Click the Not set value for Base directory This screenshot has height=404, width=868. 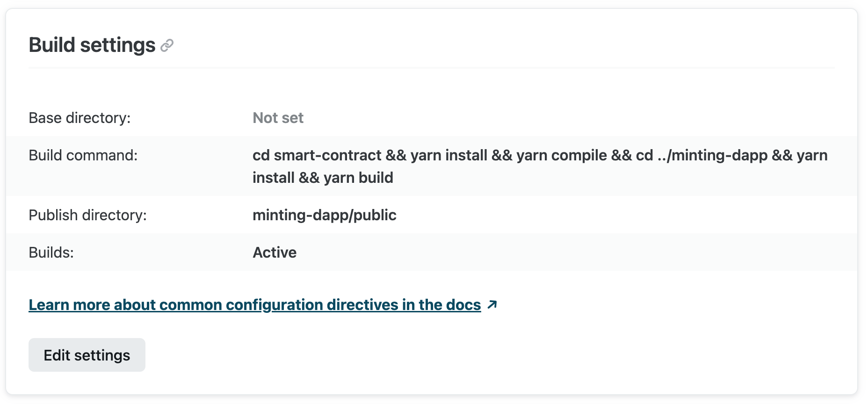tap(277, 118)
